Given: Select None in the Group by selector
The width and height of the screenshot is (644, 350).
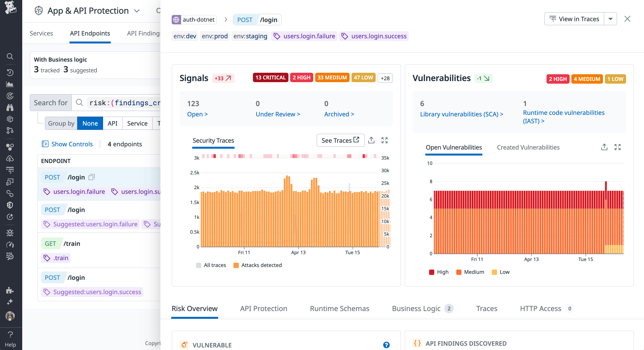Looking at the screenshot, I should point(90,123).
